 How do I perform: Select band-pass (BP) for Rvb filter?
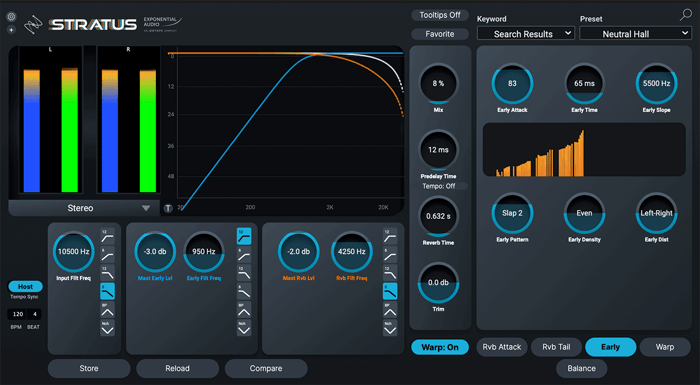(x=390, y=310)
